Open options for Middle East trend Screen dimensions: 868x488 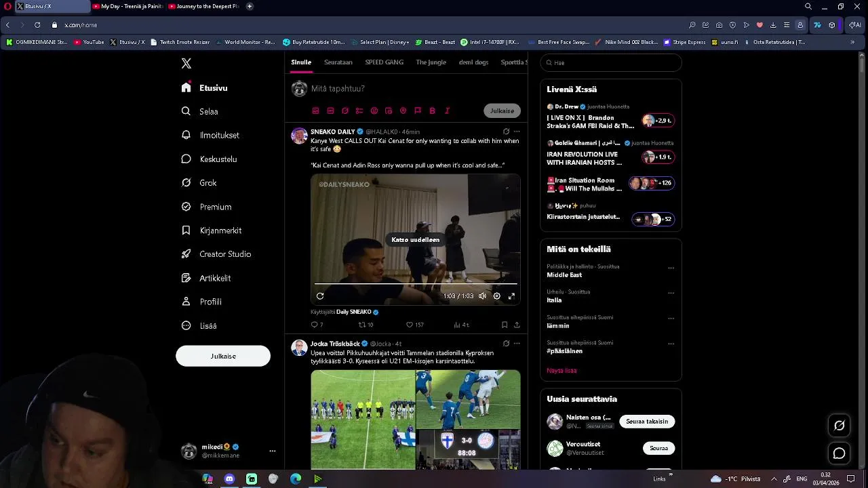(x=671, y=268)
